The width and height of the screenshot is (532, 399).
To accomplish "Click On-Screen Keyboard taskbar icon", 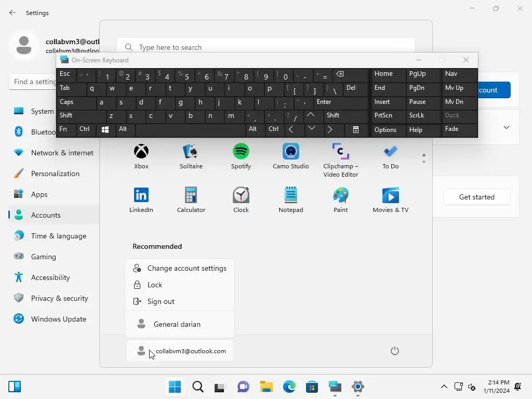I will [335, 387].
